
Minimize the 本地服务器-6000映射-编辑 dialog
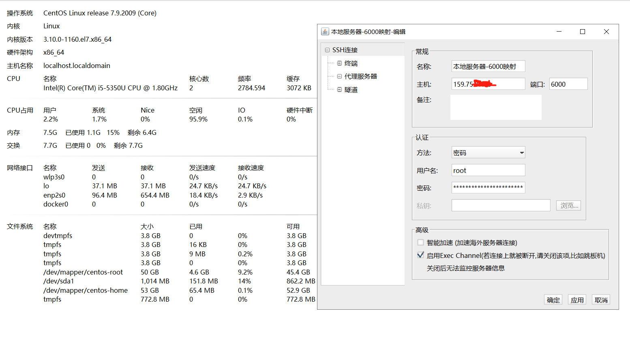click(x=559, y=32)
